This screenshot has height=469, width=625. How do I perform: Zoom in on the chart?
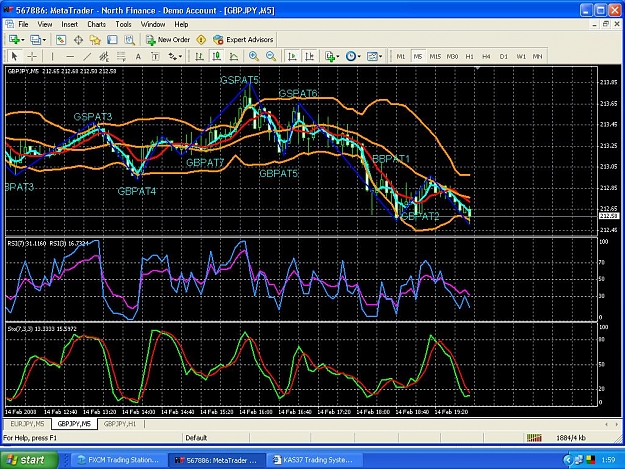click(x=254, y=57)
